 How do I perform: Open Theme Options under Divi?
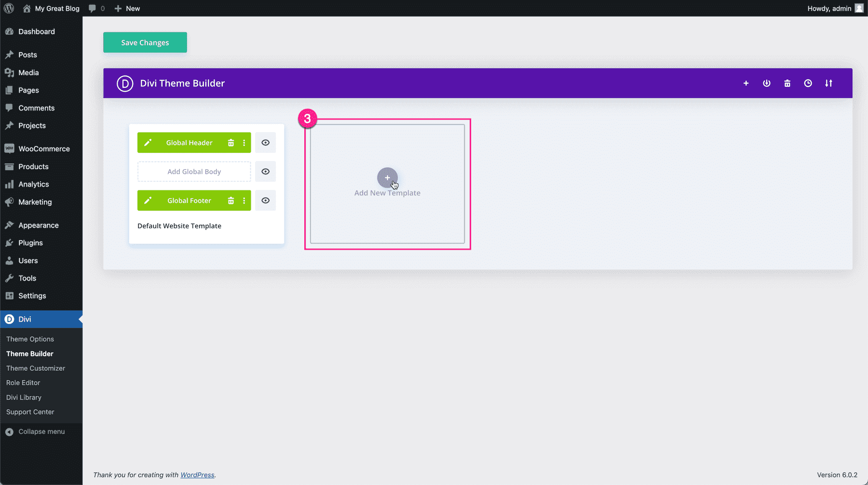click(x=30, y=339)
